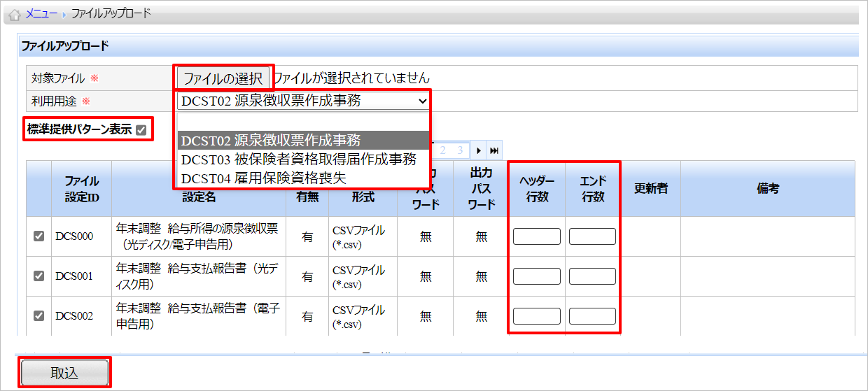Image resolution: width=868 pixels, height=391 pixels.
Task: Open the メニュー breadcrumb link
Action: coord(41,13)
